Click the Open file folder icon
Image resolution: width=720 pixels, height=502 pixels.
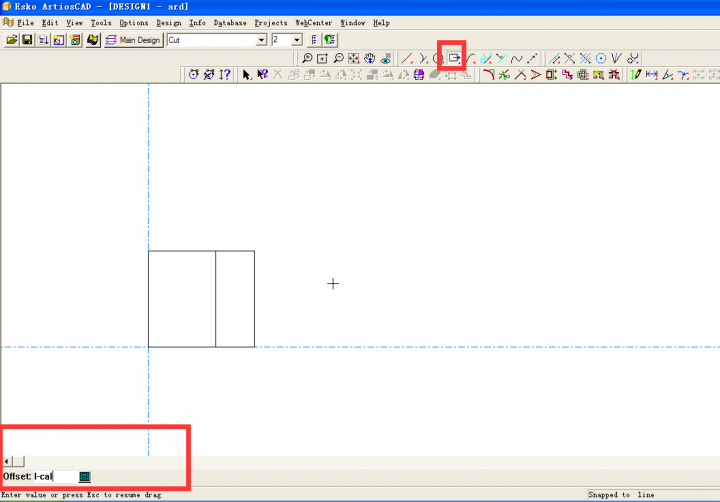tap(12, 40)
